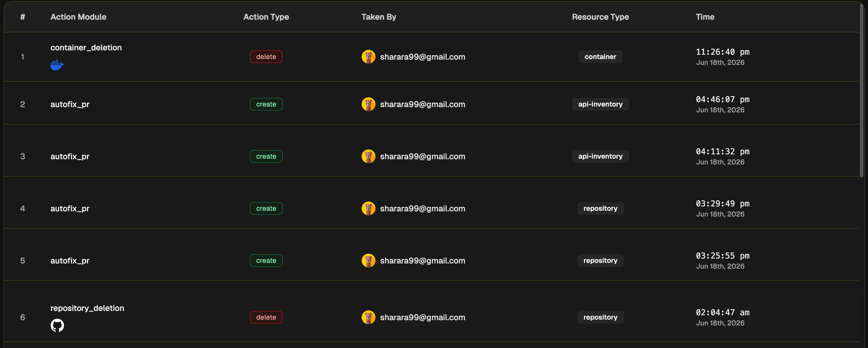Image resolution: width=868 pixels, height=348 pixels.
Task: Click the email in the container_deletion row
Action: tap(422, 57)
